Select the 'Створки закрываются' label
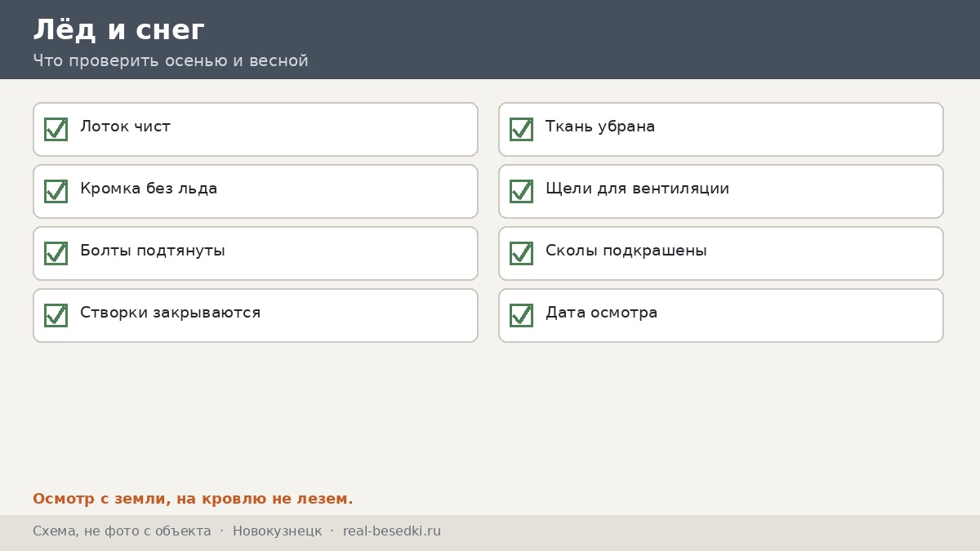 (170, 313)
